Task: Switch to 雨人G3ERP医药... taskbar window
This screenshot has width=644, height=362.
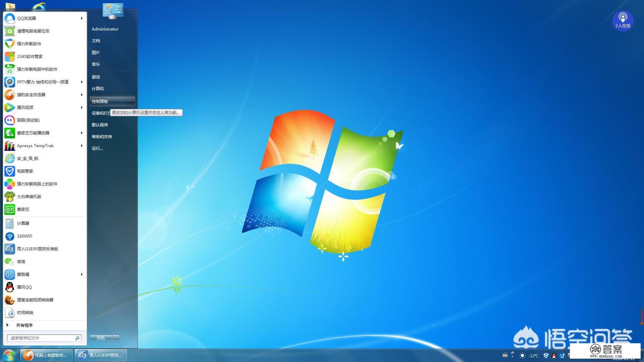Action: point(101,355)
